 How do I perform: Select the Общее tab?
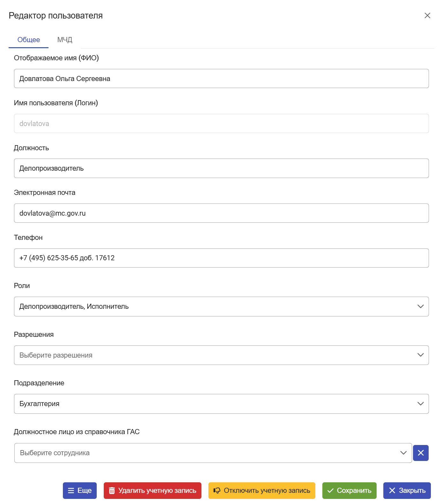29,40
